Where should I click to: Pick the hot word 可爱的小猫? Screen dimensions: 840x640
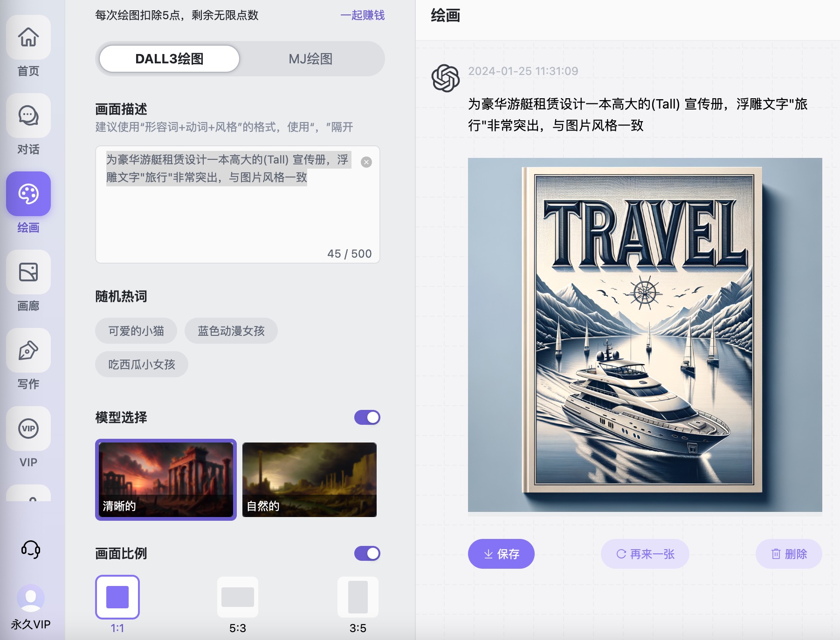click(136, 331)
